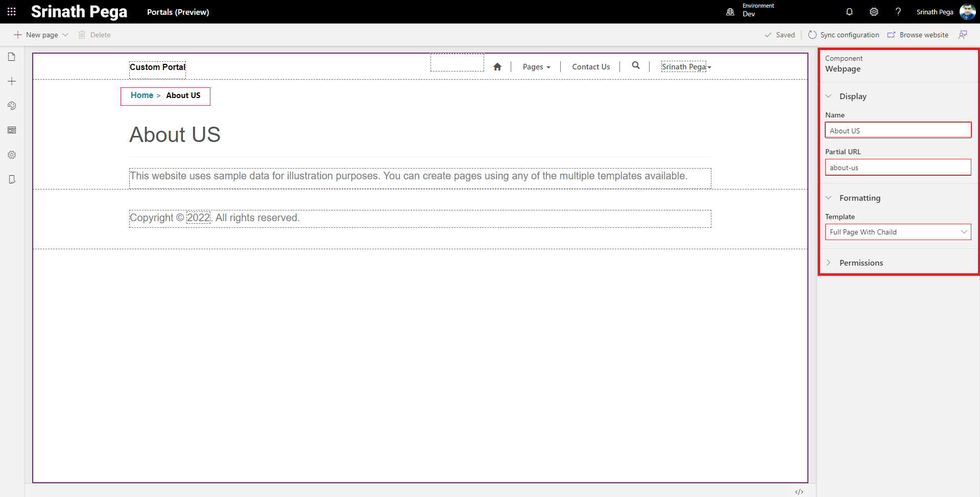Image resolution: width=980 pixels, height=497 pixels.
Task: Open the app launcher waffle icon
Action: [11, 12]
